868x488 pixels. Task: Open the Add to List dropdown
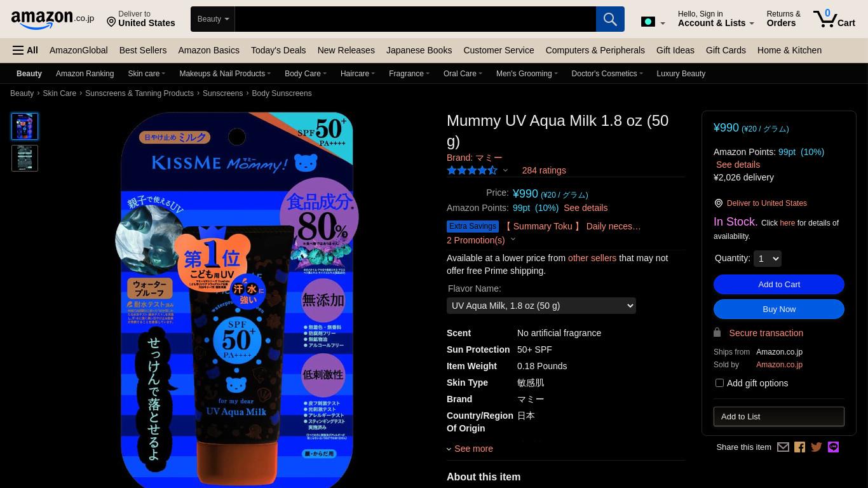(779, 416)
